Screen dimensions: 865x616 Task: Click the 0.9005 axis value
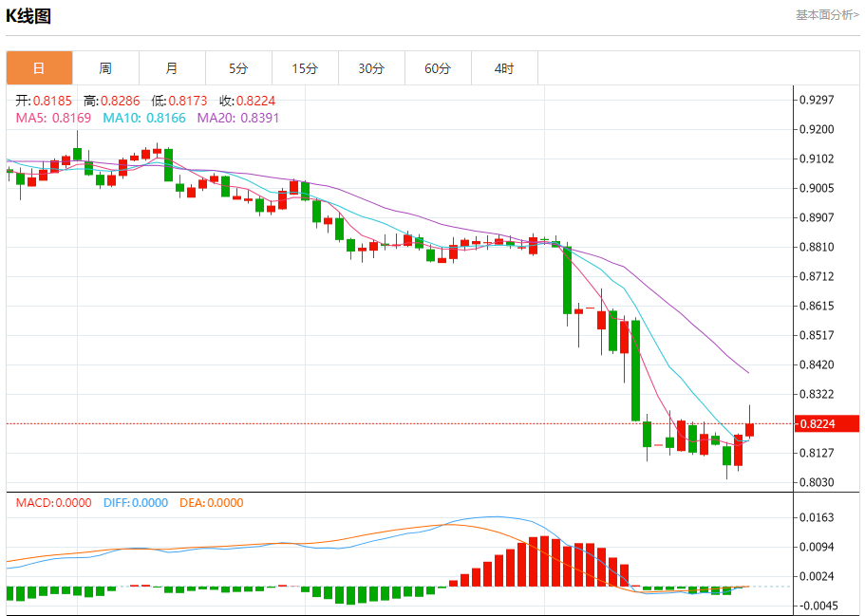point(817,188)
